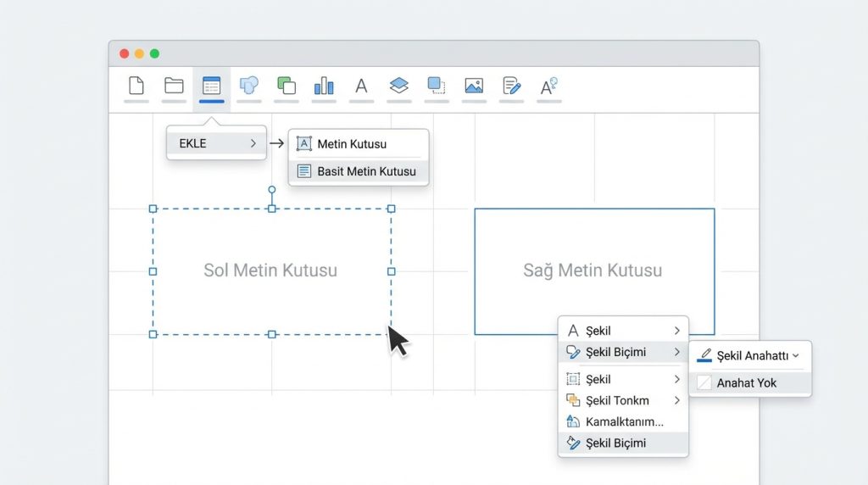Viewport: 868px width, 485px height.
Task: Expand the EKLE submenu chevron
Action: [x=253, y=143]
